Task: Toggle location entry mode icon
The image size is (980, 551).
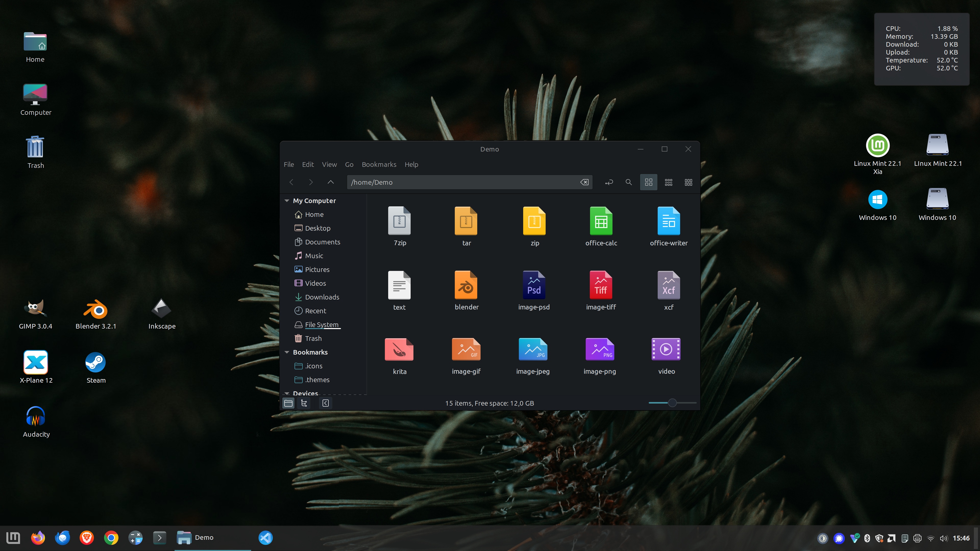Action: [609, 182]
